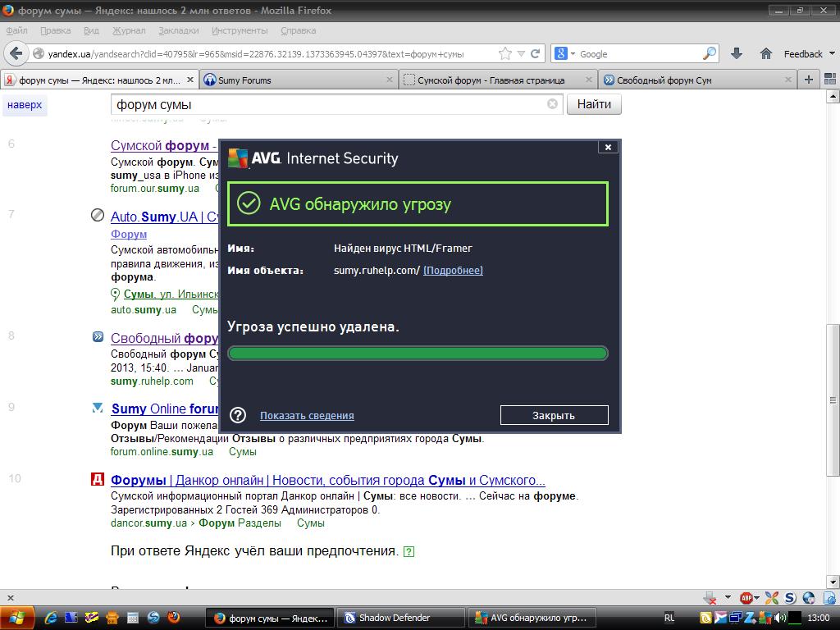The image size is (840, 630).
Task: Click the search magnifier in Google box
Action: coord(710,53)
